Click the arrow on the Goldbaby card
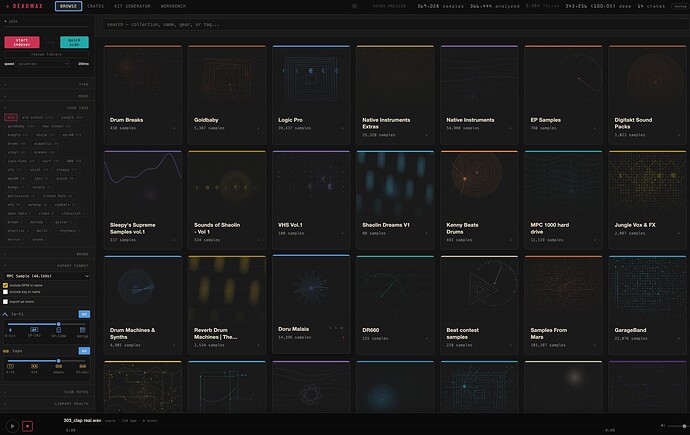690x435 pixels. [258, 128]
